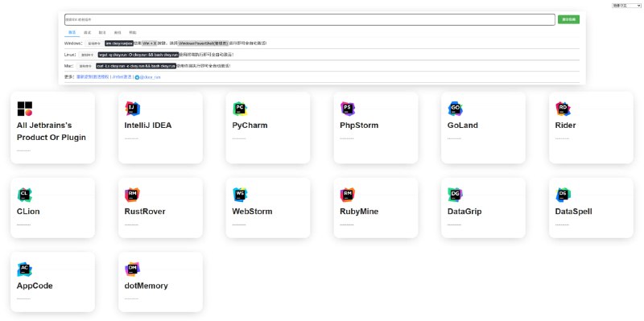Viewport: 644px width, 321px height.
Task: Click the curl ckey.run command snippet
Action: point(136,66)
